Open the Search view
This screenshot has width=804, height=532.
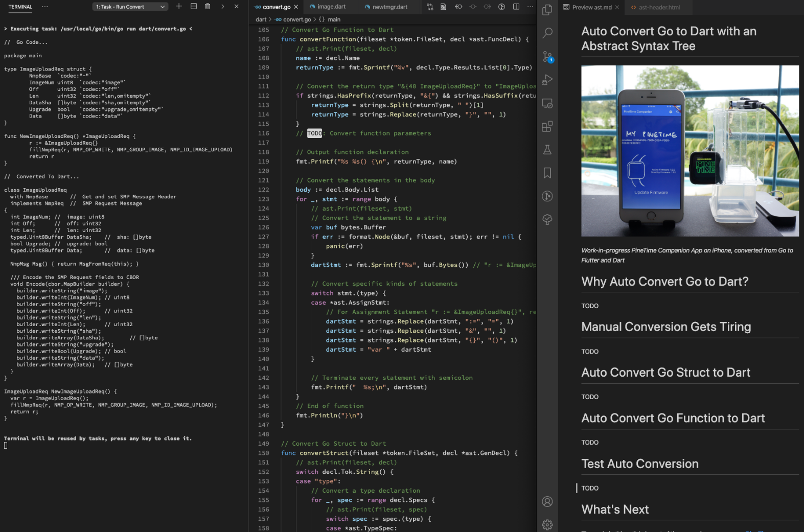[547, 33]
